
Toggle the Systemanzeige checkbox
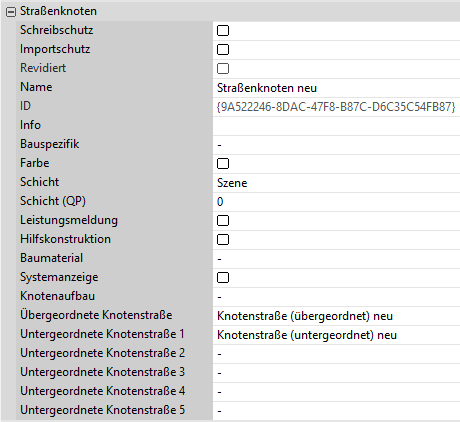click(x=223, y=278)
